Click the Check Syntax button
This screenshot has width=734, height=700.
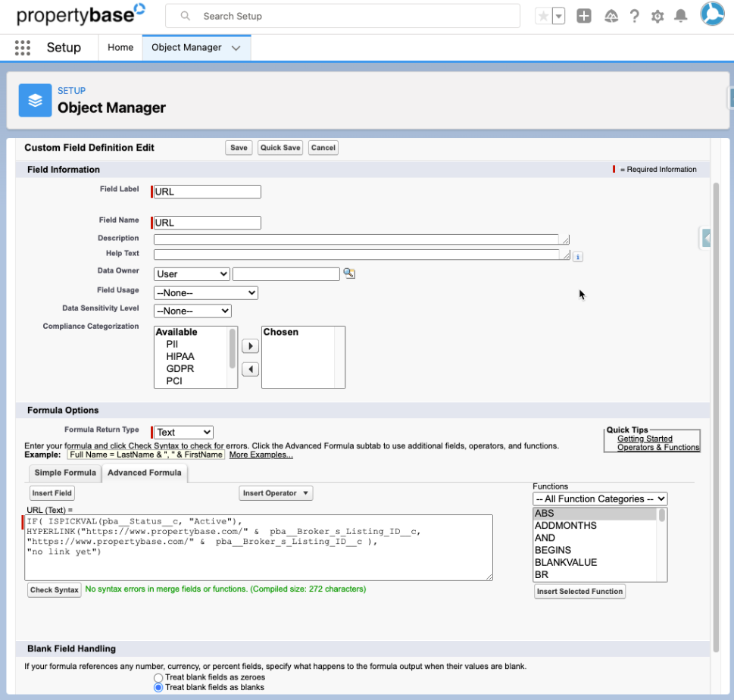click(54, 589)
